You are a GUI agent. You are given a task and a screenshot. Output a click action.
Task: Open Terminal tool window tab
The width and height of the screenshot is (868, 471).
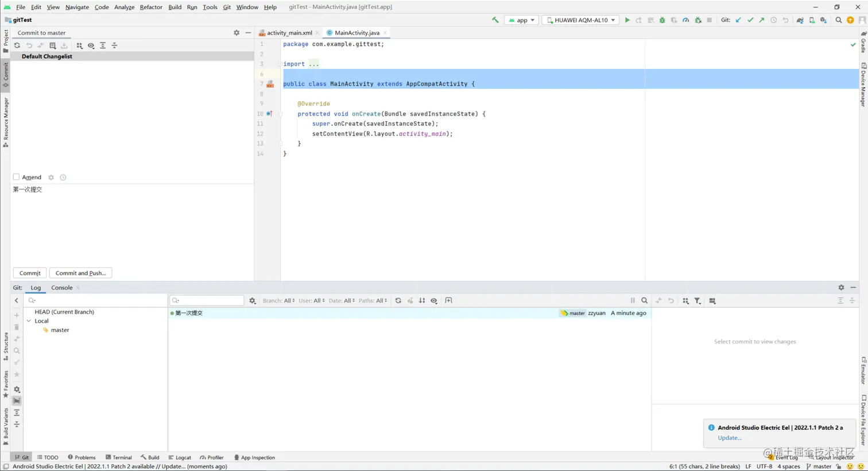pos(119,458)
